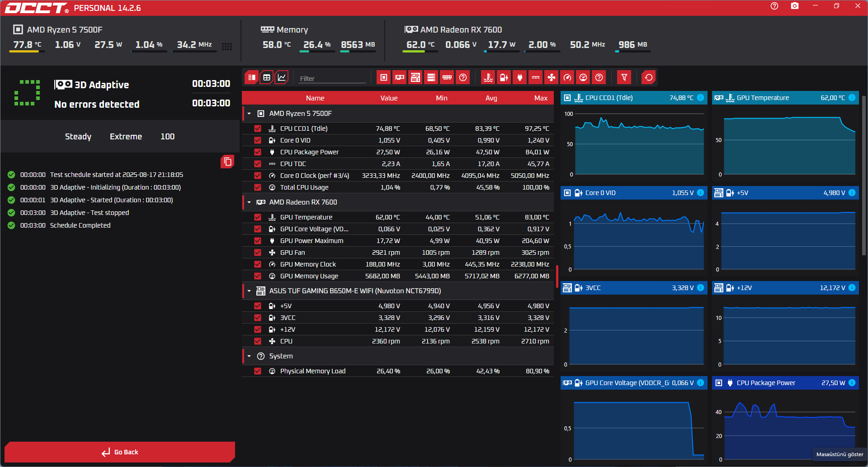
Task: Toggle the question-mark filter beside the memory filter icon
Action: (x=463, y=77)
